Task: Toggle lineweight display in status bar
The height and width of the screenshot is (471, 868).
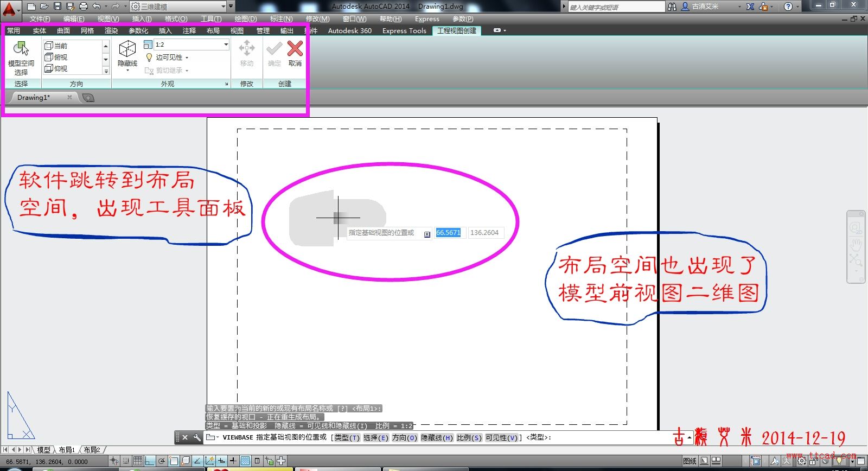Action: [233, 461]
